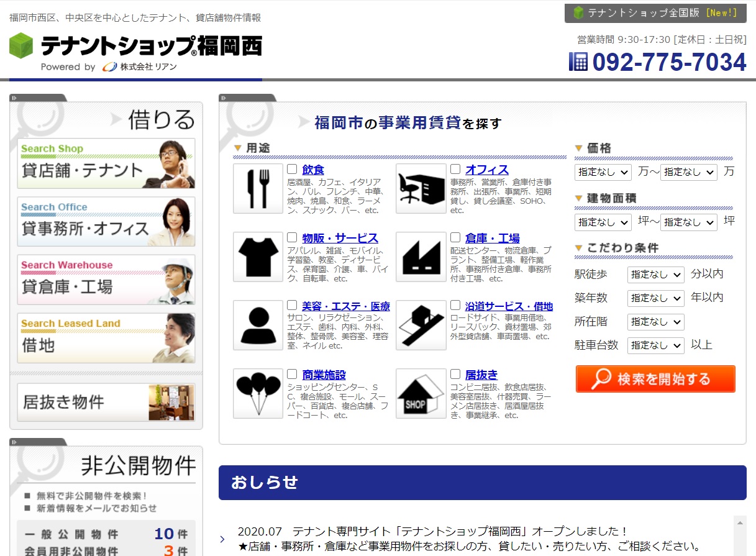The width and height of the screenshot is (756, 556).
Task: Select the T-shirt 物販・サービス icon
Action: [258, 257]
